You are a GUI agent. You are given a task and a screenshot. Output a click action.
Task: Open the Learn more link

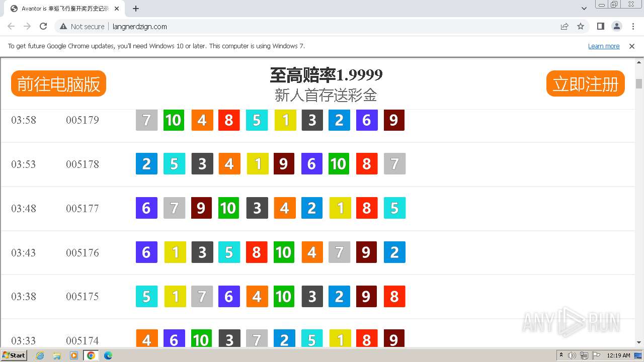(x=604, y=46)
